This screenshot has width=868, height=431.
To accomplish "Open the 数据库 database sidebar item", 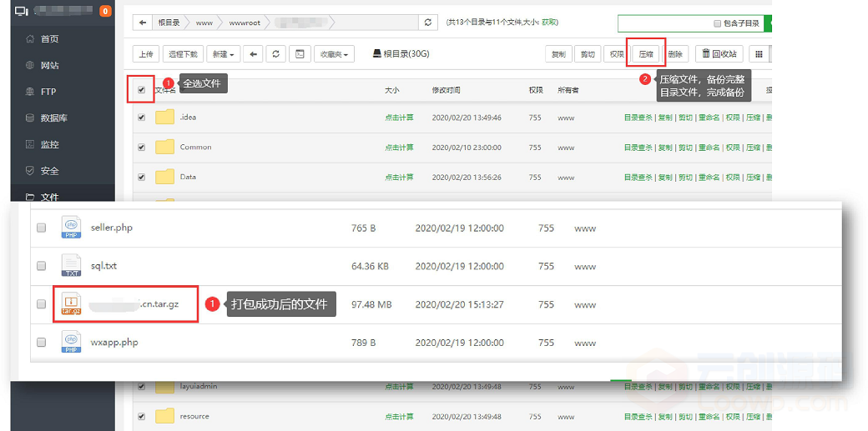I will tap(53, 118).
